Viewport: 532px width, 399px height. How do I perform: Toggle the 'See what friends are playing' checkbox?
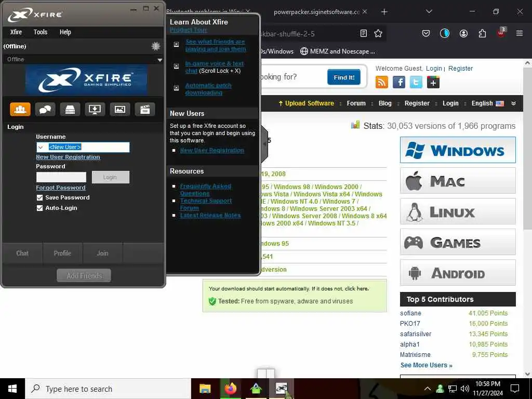click(x=177, y=45)
